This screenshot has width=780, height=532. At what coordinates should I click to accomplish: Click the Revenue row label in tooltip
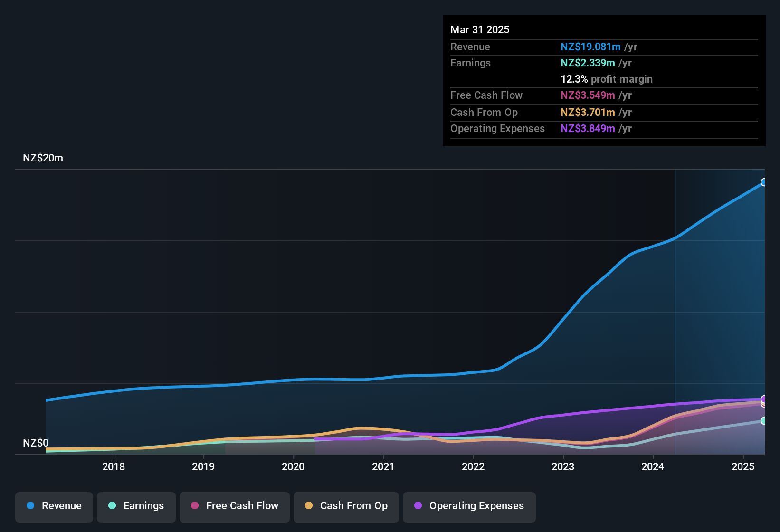[x=470, y=47]
